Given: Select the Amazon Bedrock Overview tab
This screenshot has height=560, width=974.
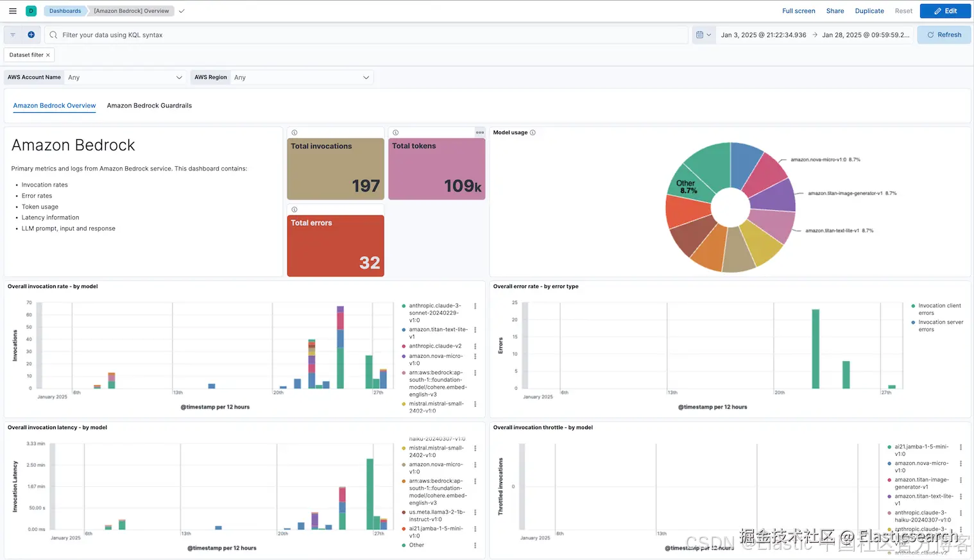Looking at the screenshot, I should tap(55, 106).
